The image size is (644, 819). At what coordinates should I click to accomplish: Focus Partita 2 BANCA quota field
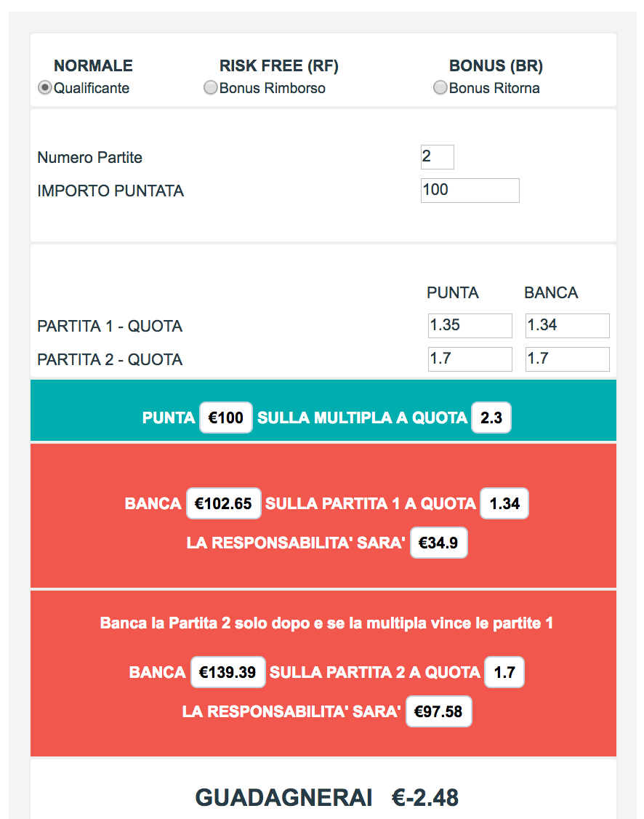(567, 359)
